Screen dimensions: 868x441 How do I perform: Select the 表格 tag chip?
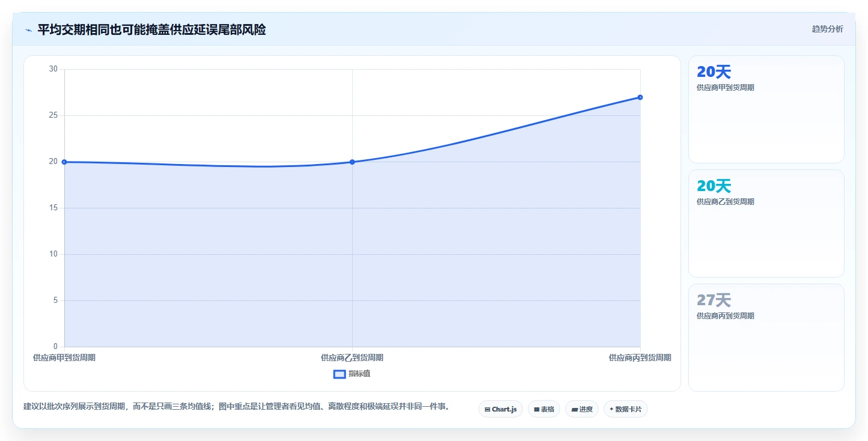click(544, 409)
